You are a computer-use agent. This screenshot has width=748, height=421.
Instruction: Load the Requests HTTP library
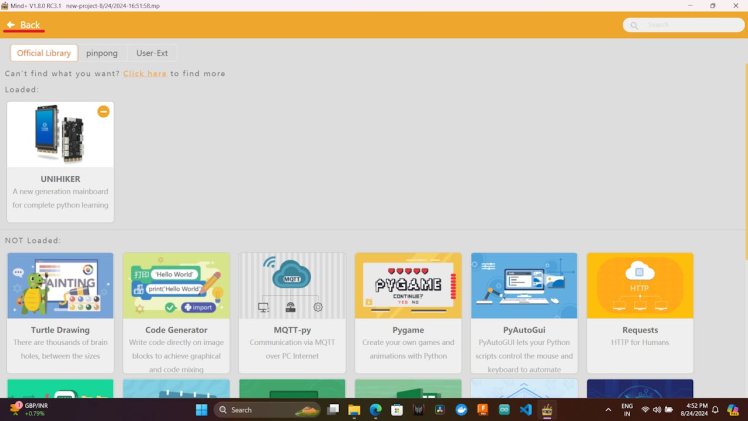(x=640, y=286)
